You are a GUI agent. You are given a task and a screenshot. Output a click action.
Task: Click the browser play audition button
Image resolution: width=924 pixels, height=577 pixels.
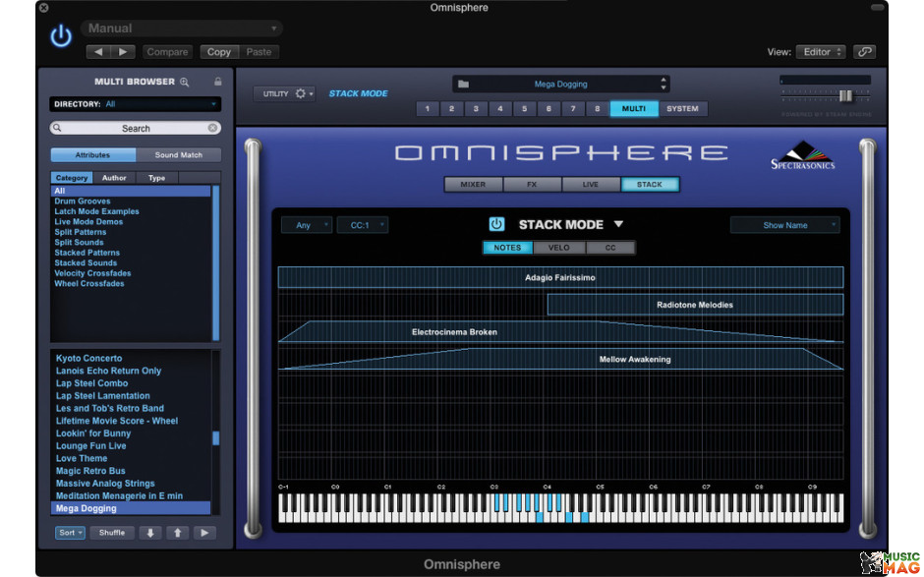pyautogui.click(x=204, y=533)
